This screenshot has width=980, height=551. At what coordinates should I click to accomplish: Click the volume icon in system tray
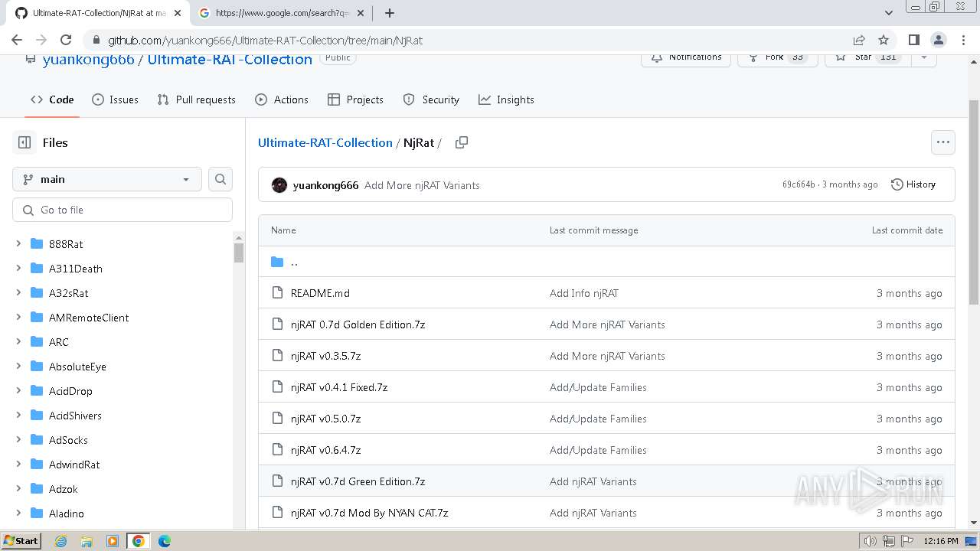pyautogui.click(x=870, y=541)
